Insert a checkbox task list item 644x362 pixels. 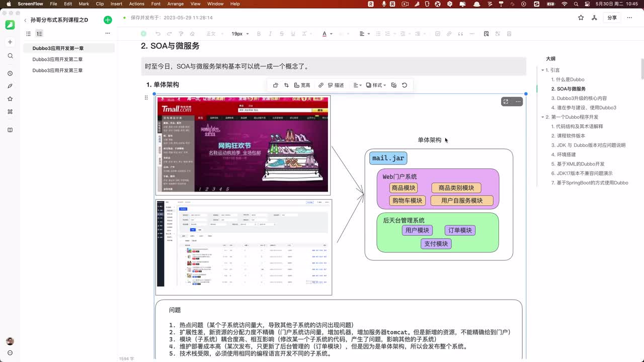point(438,34)
